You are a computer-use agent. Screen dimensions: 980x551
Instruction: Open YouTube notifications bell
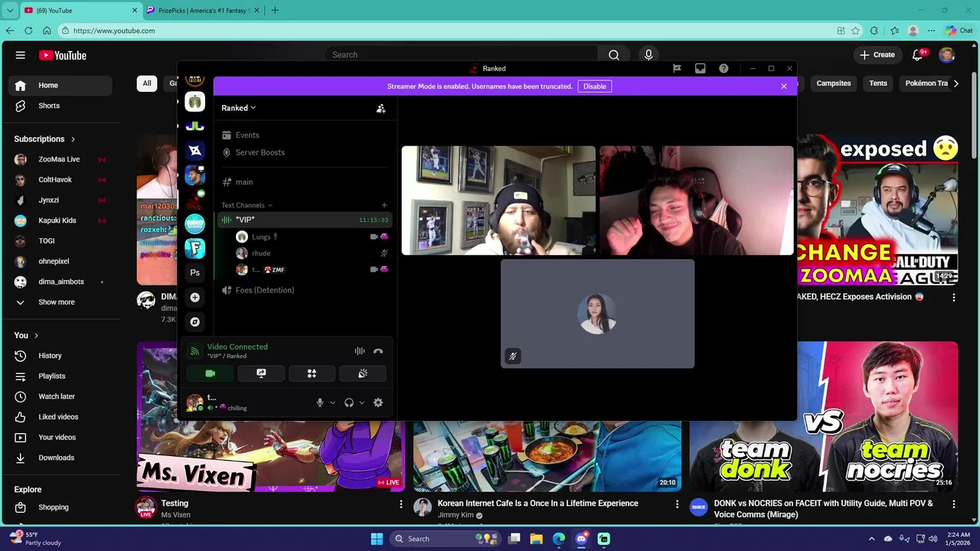918,55
